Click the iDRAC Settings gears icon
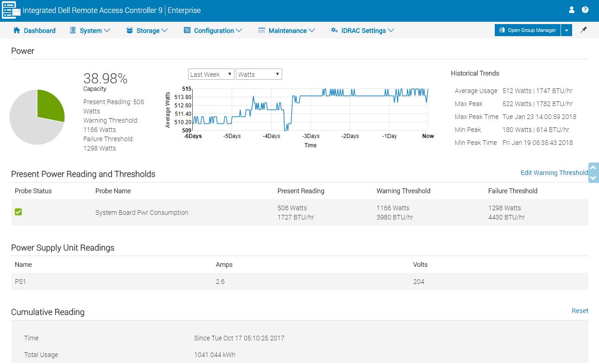 (334, 31)
